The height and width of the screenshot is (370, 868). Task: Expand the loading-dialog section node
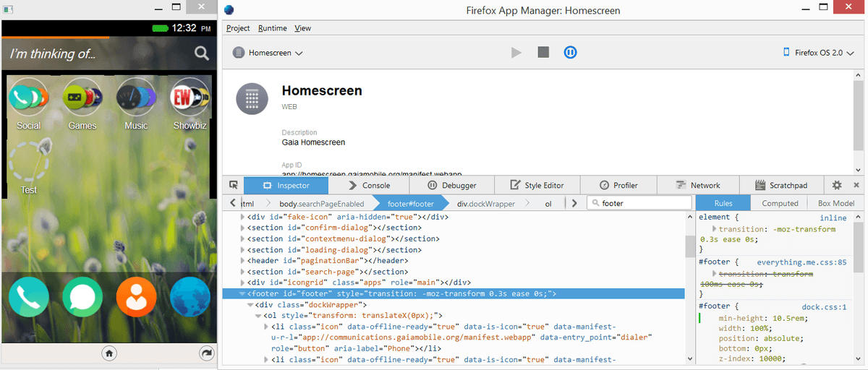click(x=243, y=250)
